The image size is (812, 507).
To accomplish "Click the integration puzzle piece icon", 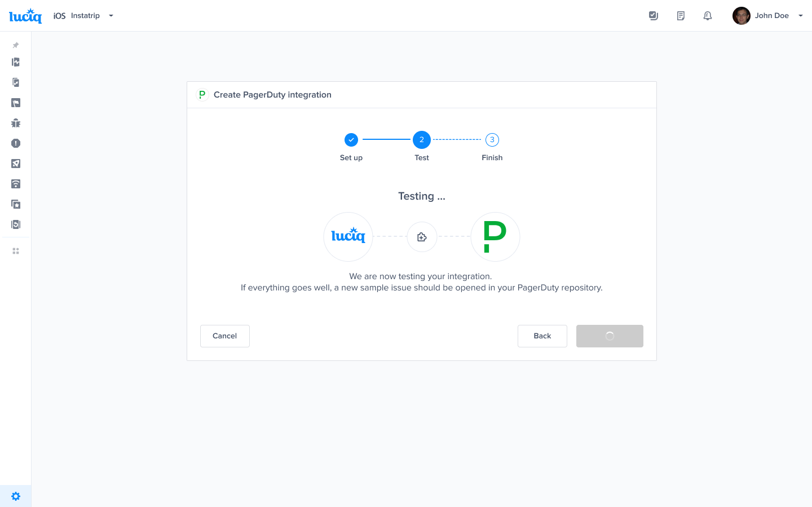I will point(422,237).
